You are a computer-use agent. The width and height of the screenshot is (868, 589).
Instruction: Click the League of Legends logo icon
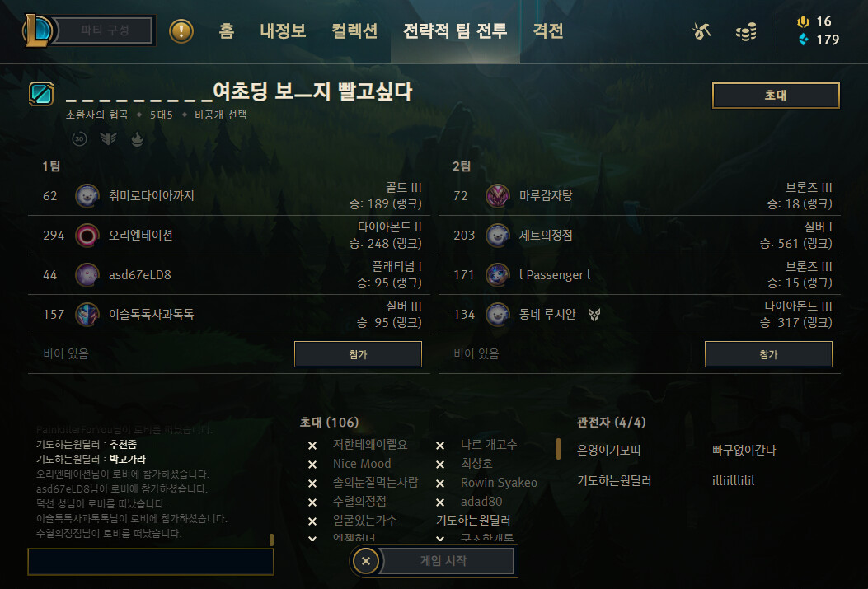click(37, 31)
